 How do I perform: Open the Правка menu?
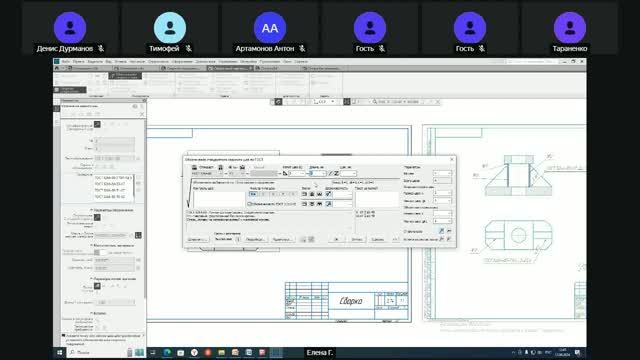point(78,62)
